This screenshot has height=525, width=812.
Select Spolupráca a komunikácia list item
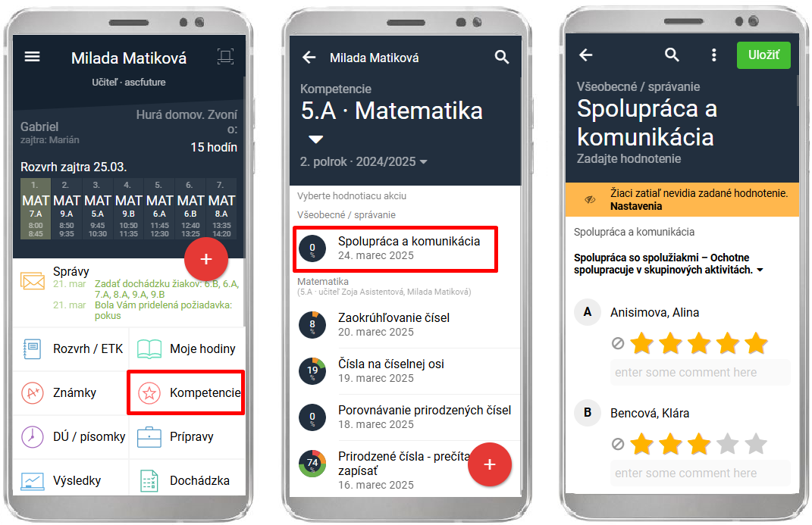[395, 248]
